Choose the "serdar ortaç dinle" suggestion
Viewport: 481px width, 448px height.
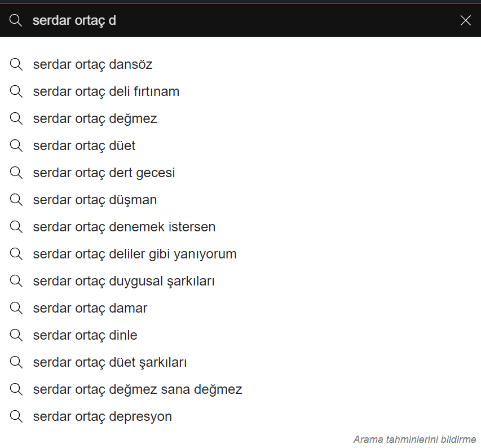point(85,335)
